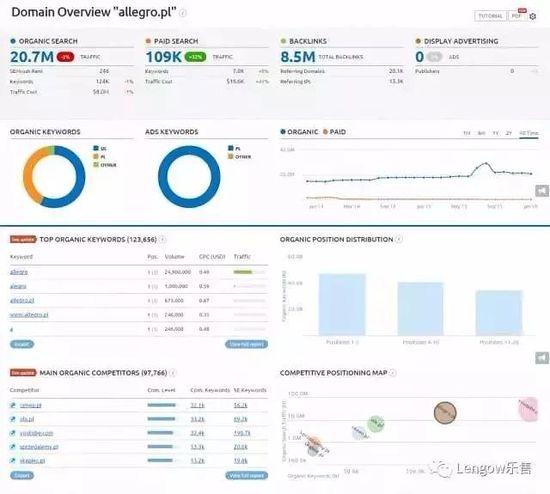Click info icon beside Domain Overview title
The image size is (550, 494).
tap(183, 13)
